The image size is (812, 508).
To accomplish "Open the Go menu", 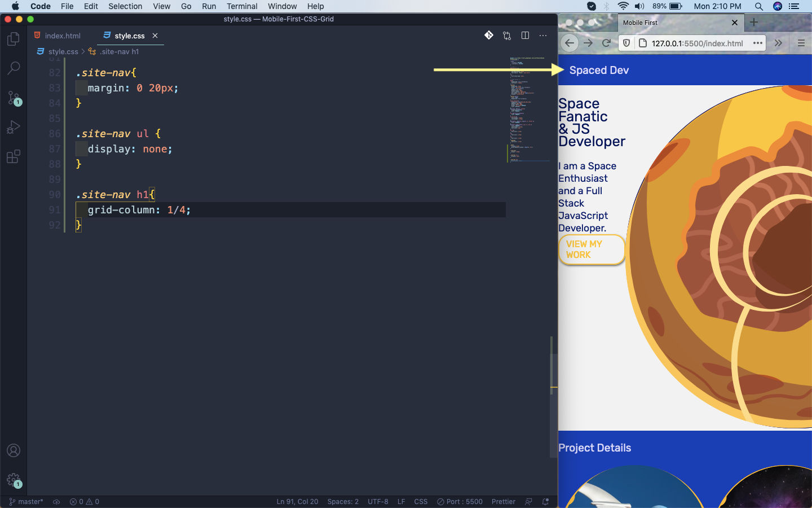I will click(186, 6).
